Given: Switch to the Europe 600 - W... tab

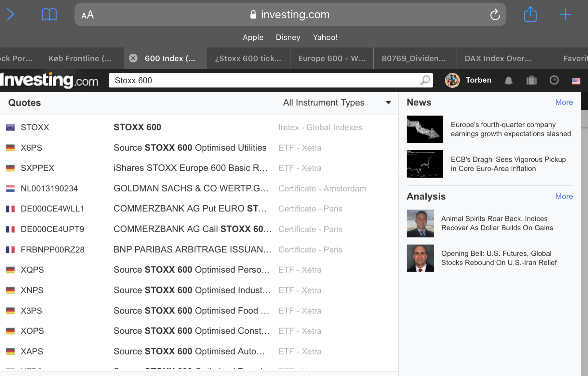Looking at the screenshot, I should (332, 58).
